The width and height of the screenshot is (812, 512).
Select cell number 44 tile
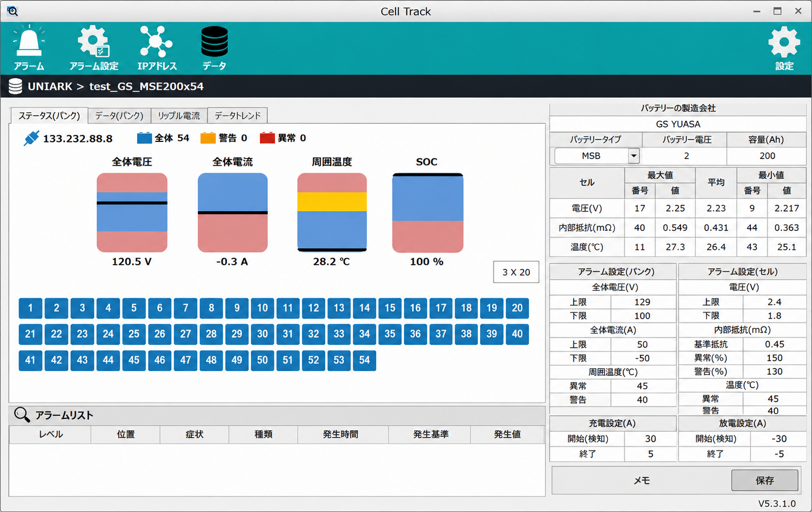tap(108, 360)
